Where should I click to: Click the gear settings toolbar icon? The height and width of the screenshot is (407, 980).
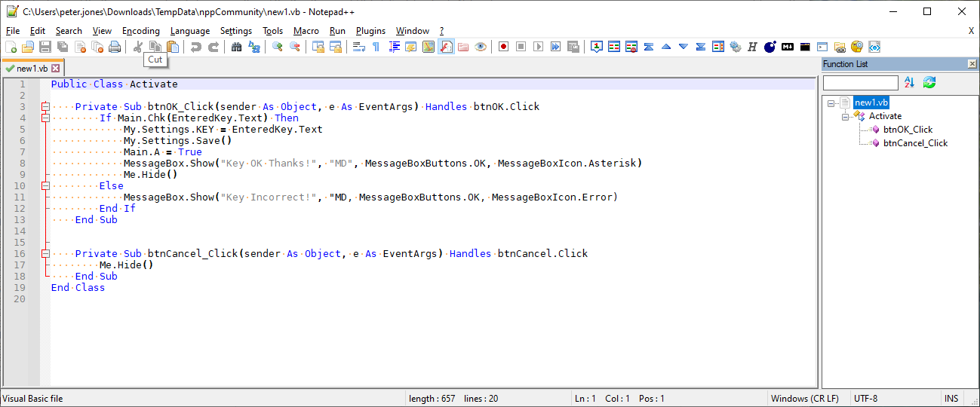click(x=735, y=47)
